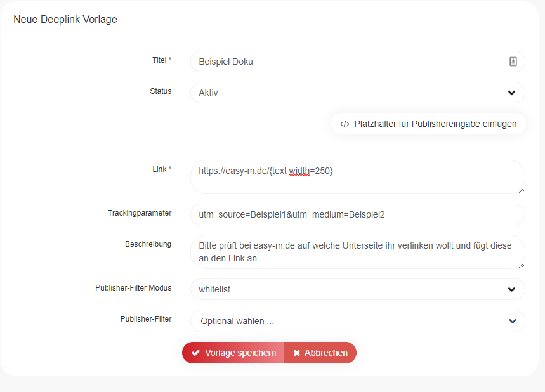The image size is (545, 392).
Task: Save the template with Vorlage speichern
Action: click(x=233, y=353)
